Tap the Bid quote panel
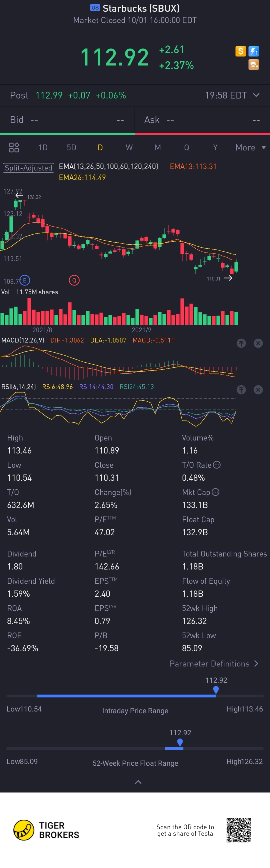 coord(67,120)
